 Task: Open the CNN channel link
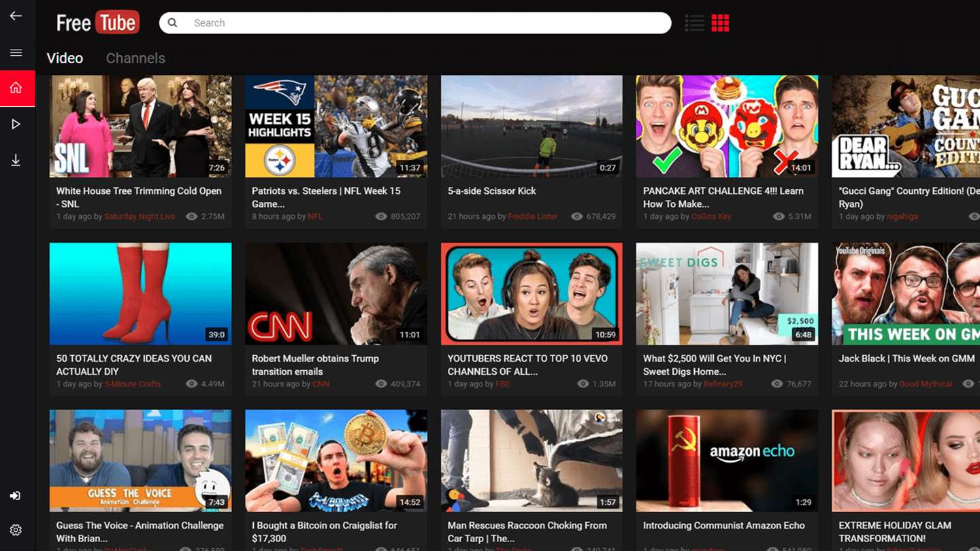tap(321, 384)
